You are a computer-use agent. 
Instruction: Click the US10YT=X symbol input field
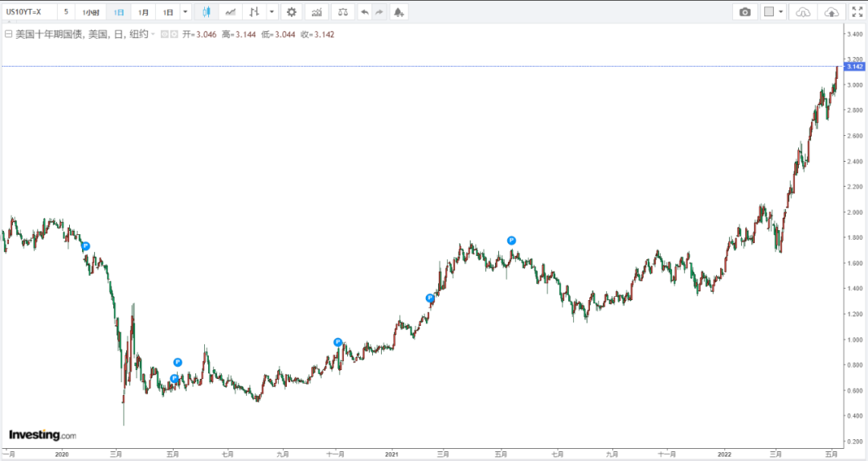tap(29, 12)
